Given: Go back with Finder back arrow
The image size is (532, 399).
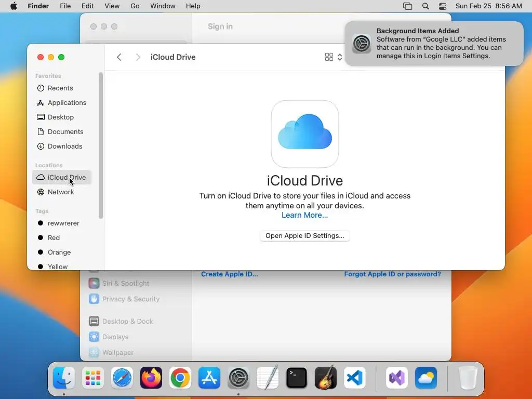Looking at the screenshot, I should [x=119, y=57].
